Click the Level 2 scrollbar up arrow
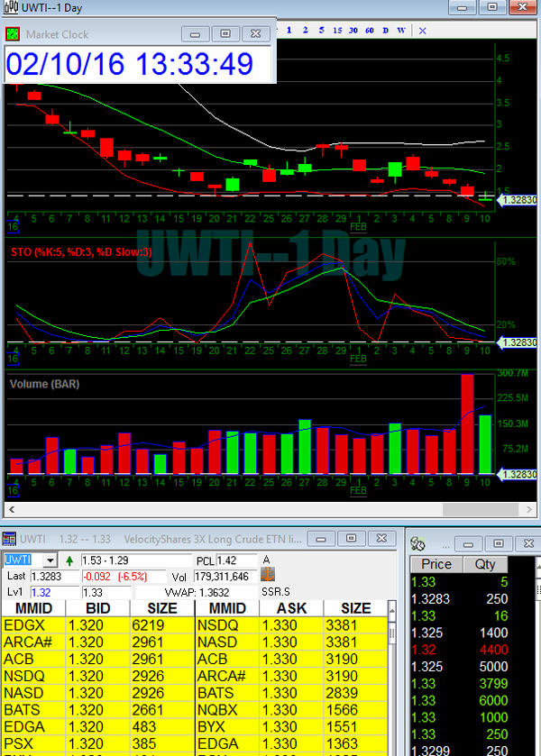541x756 pixels. click(392, 611)
